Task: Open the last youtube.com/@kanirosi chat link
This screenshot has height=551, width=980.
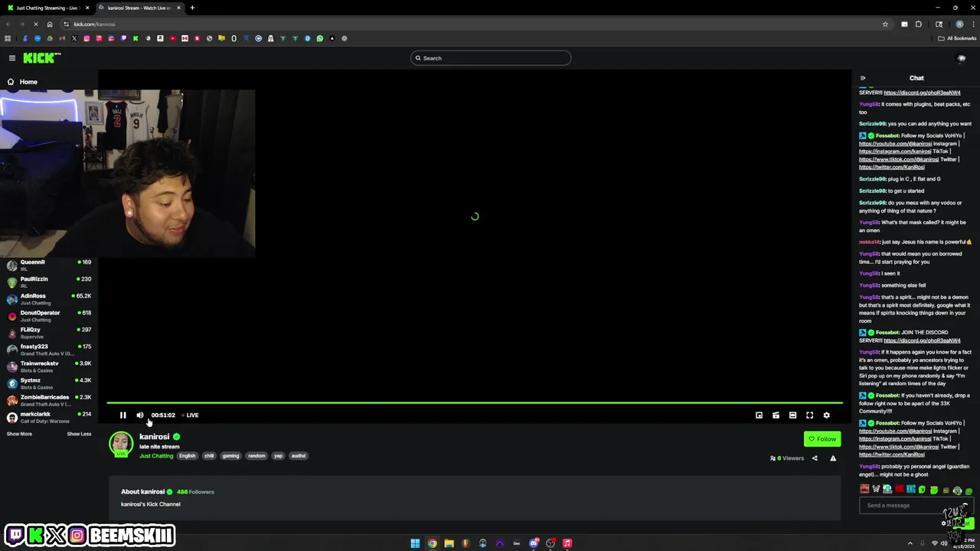Action: tap(895, 431)
